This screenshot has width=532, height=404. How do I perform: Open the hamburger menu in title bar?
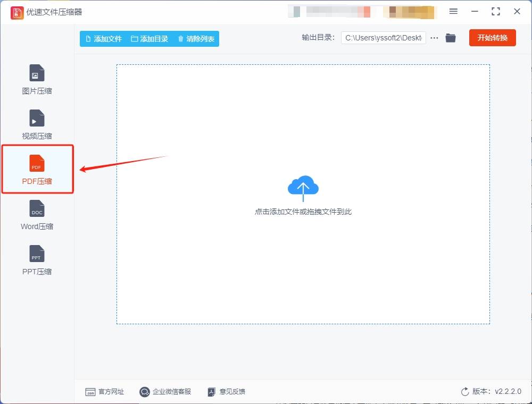[x=453, y=11]
